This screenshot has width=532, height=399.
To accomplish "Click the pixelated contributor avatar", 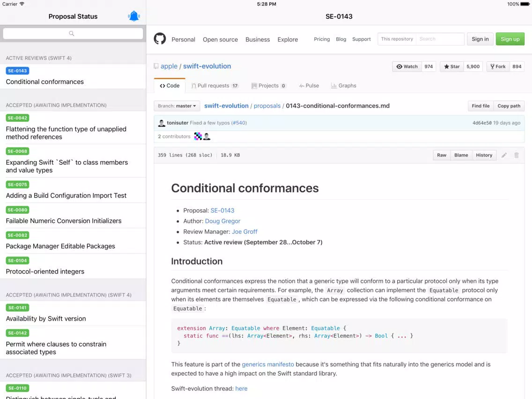I will 198,136.
